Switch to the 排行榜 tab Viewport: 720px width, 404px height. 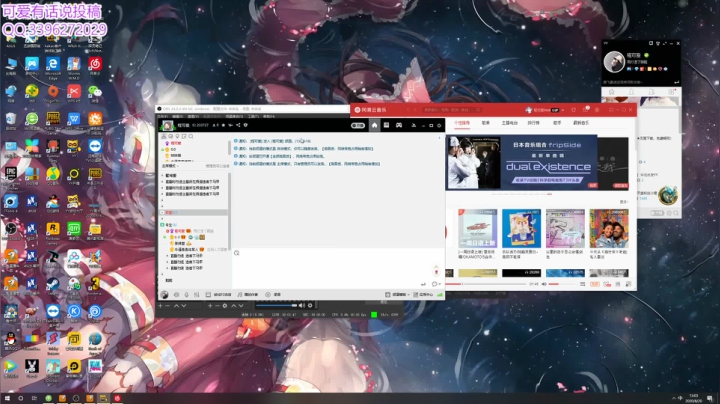pos(533,123)
